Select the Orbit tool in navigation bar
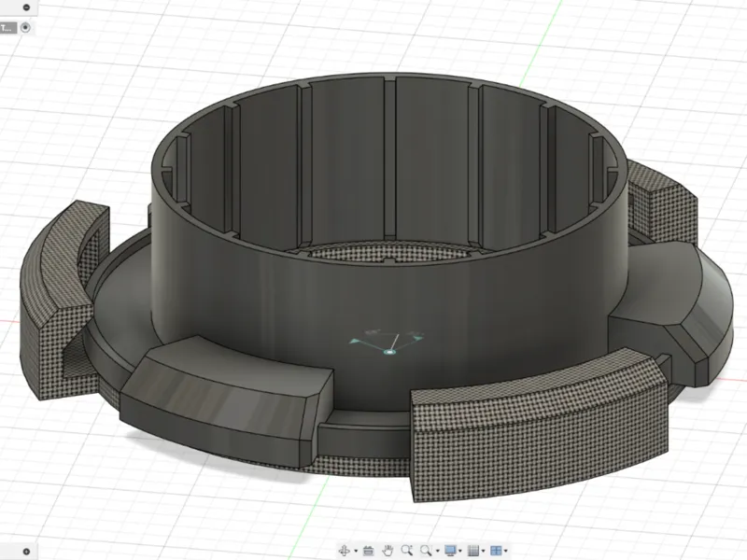Image resolution: width=747 pixels, height=560 pixels. 344,551
